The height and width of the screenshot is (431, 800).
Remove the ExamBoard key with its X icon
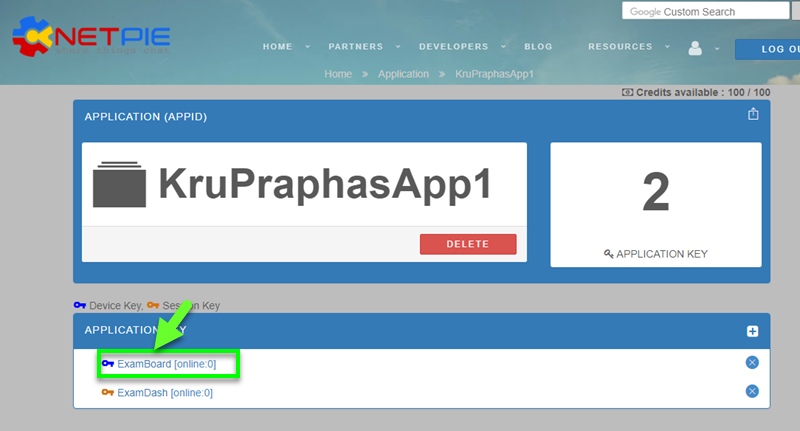pos(752,363)
